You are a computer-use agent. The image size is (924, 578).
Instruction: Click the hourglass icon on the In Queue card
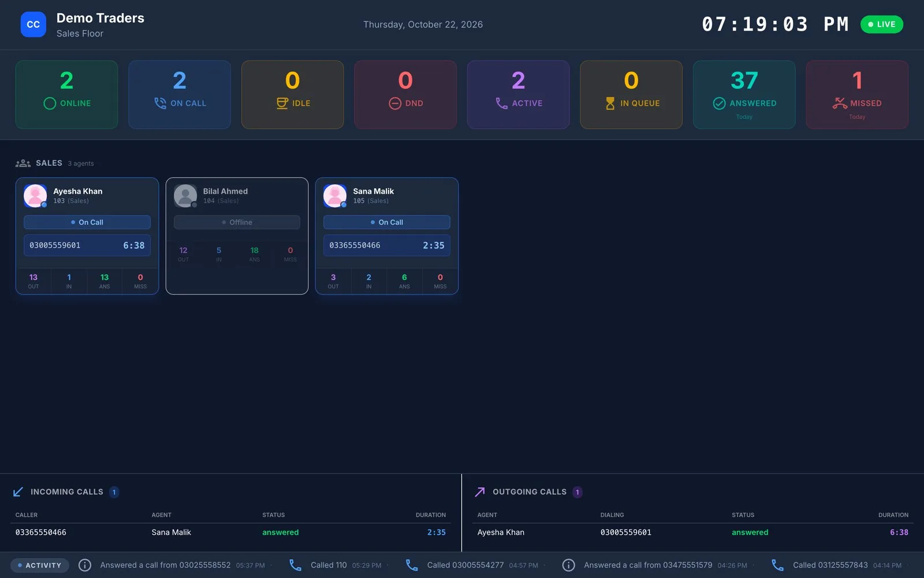click(610, 103)
